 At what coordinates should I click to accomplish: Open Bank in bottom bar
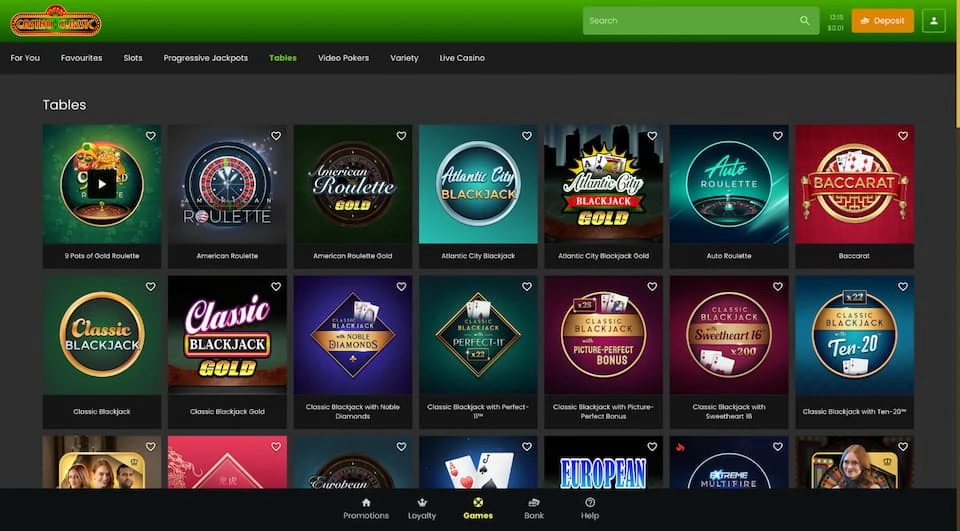(534, 509)
